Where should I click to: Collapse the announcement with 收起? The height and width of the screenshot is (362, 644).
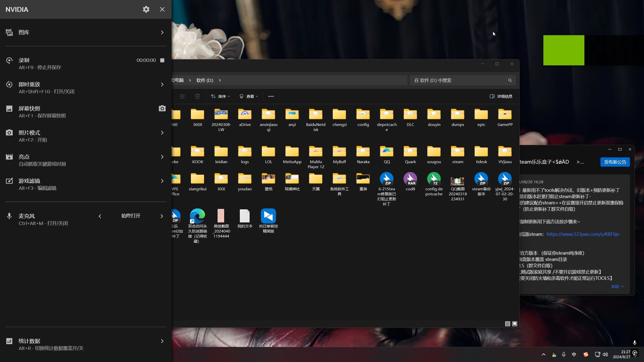coord(618,287)
